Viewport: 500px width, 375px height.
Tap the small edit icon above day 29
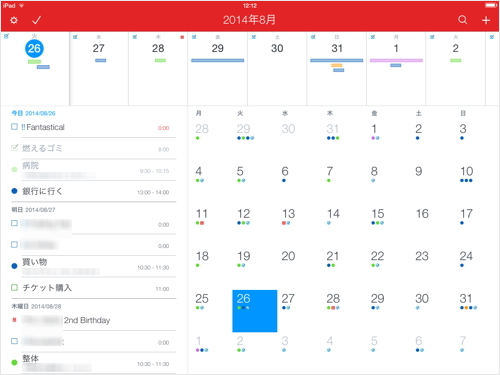pyautogui.click(x=194, y=37)
